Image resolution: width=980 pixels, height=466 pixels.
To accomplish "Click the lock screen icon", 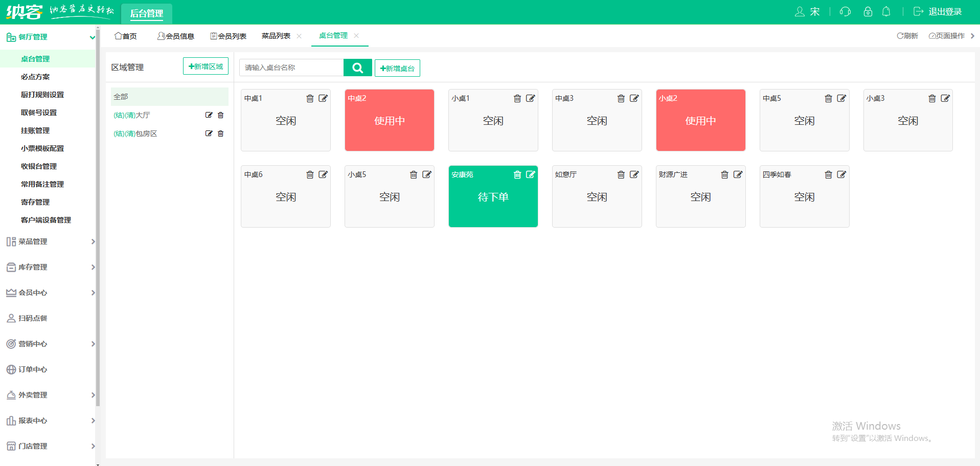I will [868, 12].
